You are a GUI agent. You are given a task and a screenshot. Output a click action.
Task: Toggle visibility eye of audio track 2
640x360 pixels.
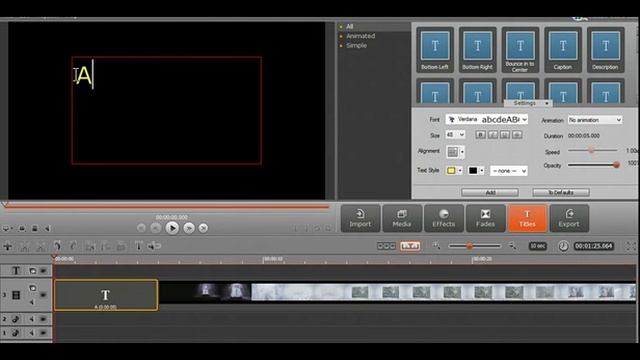(43, 319)
